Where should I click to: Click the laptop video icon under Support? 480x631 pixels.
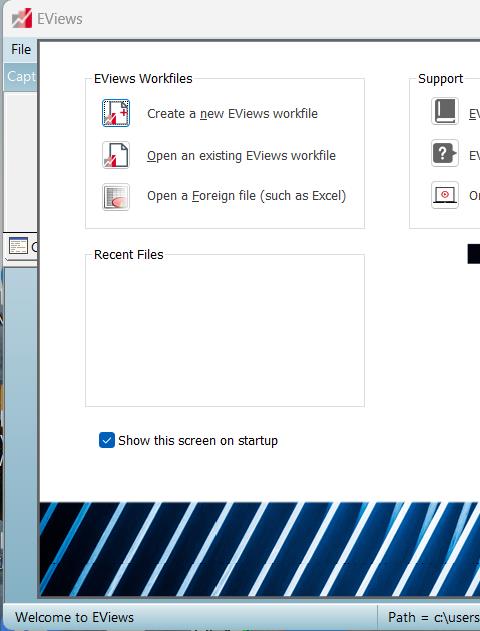point(445,195)
